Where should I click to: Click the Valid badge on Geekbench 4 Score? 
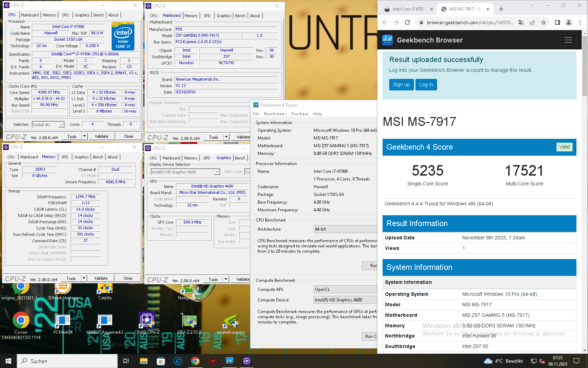[x=564, y=147]
